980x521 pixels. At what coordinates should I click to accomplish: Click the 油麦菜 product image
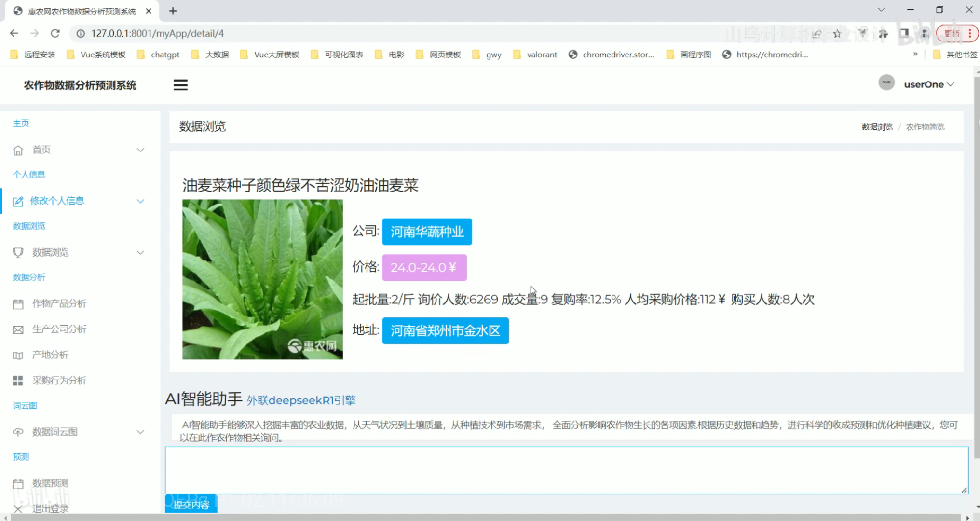(x=262, y=279)
